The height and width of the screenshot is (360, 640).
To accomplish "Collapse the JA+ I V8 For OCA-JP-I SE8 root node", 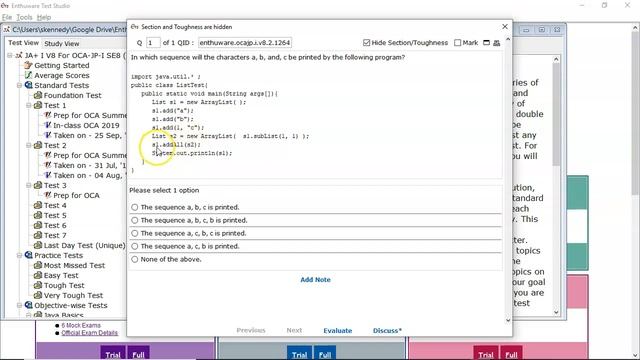I will point(10,56).
